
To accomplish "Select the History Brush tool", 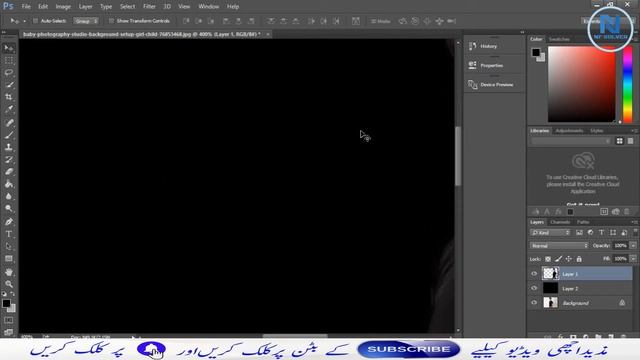I will coord(9,159).
